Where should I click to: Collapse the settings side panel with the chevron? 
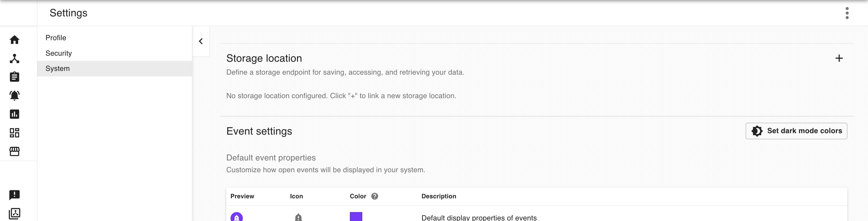coord(201,41)
